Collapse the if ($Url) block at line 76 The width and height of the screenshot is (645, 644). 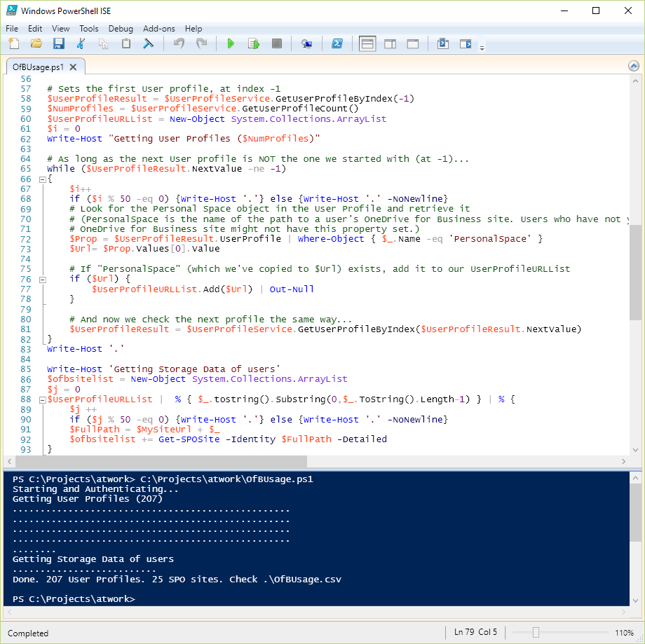click(x=43, y=280)
